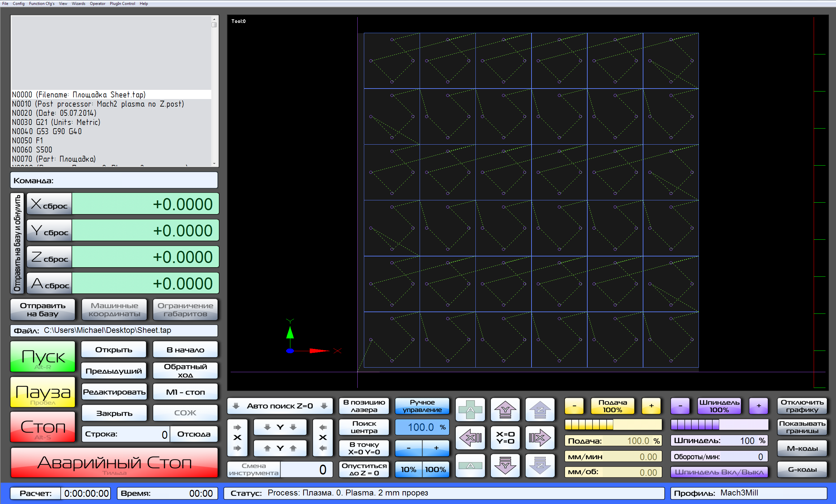Click the yellow Подача feed override bar
Image resolution: width=836 pixels, height=504 pixels.
(x=613, y=424)
